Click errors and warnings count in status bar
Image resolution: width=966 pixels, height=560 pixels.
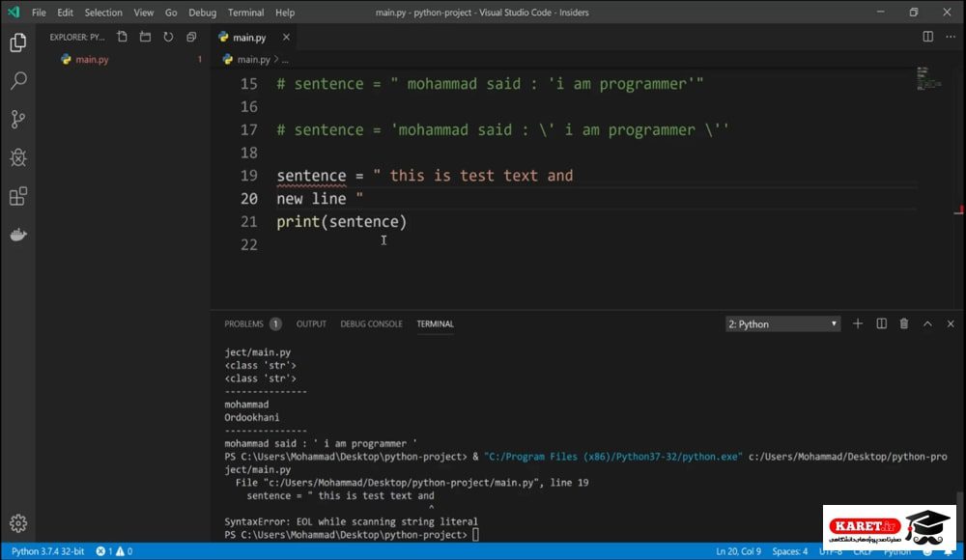(x=114, y=551)
